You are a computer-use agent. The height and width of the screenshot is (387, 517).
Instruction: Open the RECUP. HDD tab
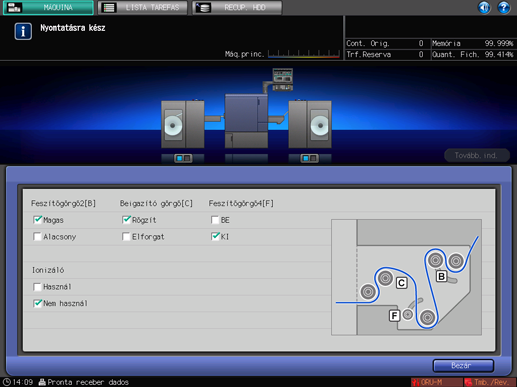coord(237,7)
